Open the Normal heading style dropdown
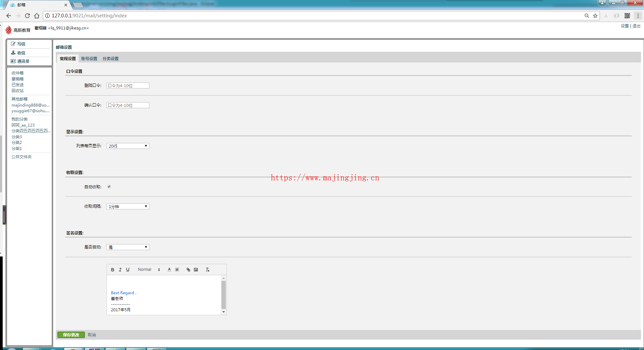 [149, 270]
